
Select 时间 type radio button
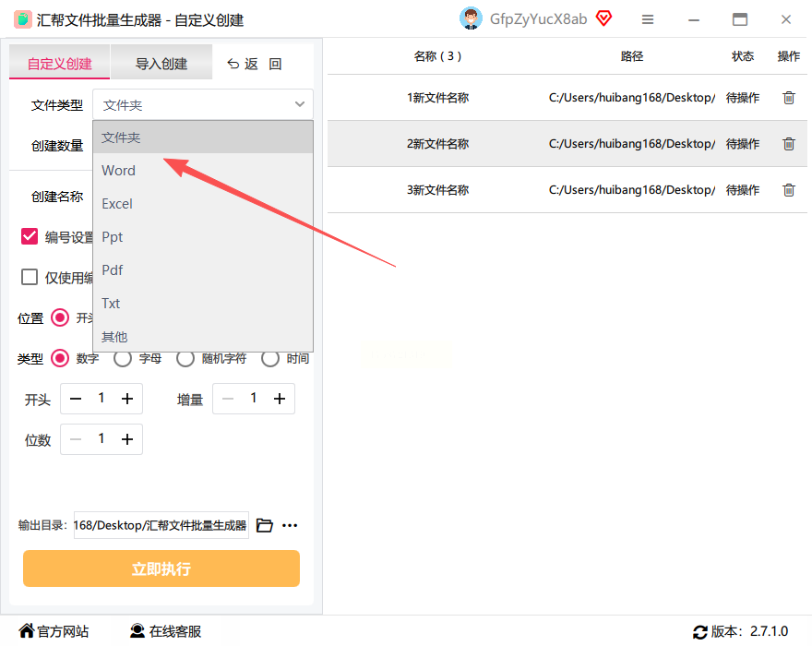269,358
